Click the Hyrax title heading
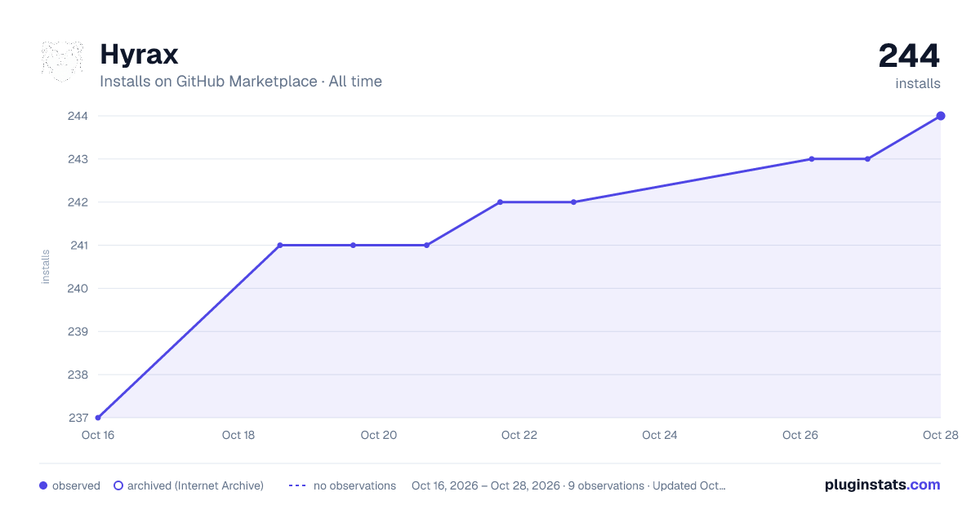980x514 pixels. (x=139, y=55)
